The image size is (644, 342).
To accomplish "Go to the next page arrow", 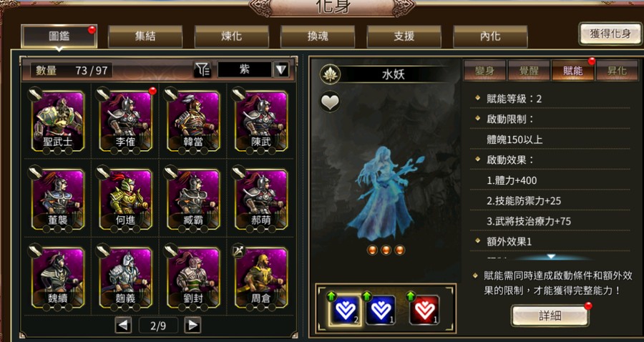I will tap(192, 326).
